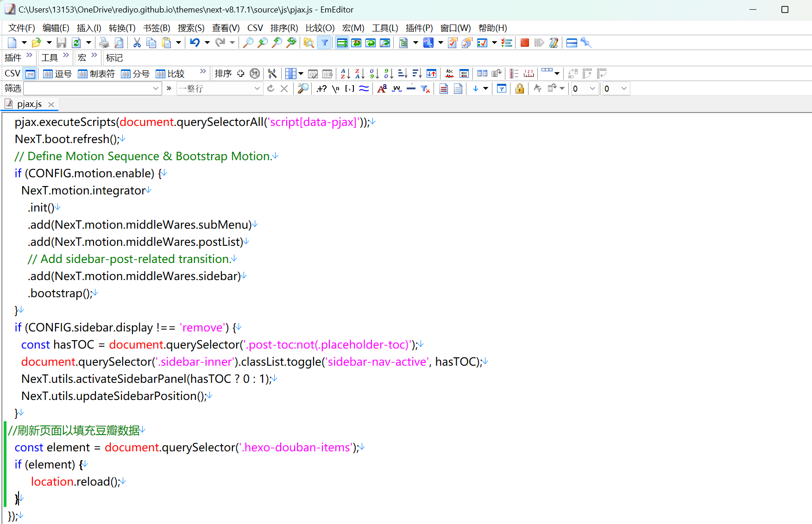Screen dimensions: 812x524
Task: Toggle escape sequence option (\n) in filter bar
Action: click(x=336, y=88)
